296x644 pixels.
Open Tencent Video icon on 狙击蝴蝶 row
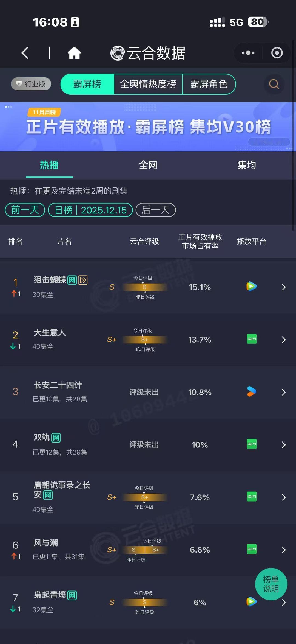click(x=251, y=287)
